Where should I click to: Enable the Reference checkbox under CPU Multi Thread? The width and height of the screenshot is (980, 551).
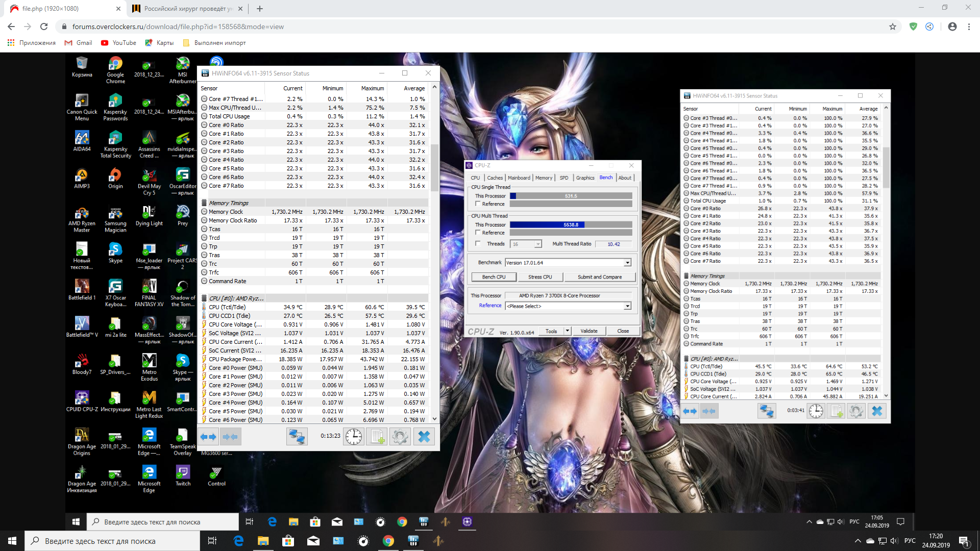click(x=478, y=232)
